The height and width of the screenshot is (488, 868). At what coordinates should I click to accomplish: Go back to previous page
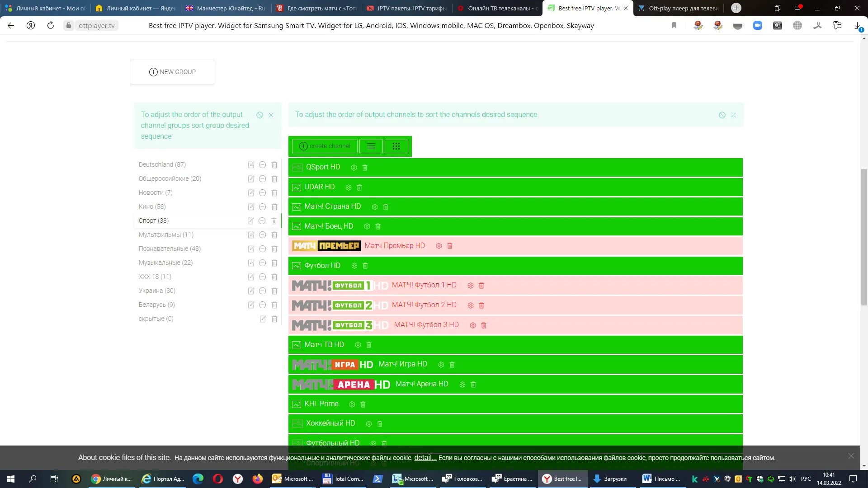click(11, 26)
